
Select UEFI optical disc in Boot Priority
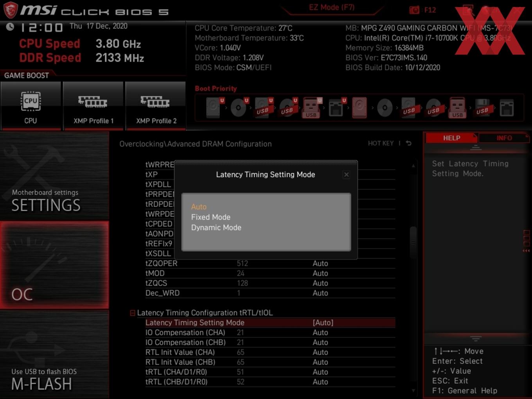tap(239, 108)
